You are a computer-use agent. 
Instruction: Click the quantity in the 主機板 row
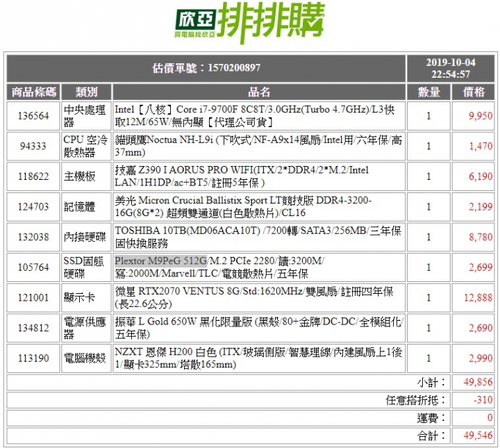[428, 176]
